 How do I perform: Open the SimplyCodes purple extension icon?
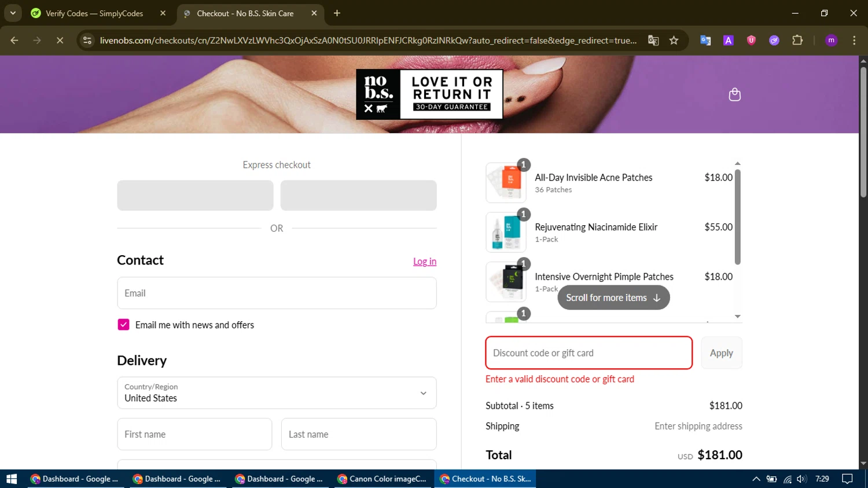coord(774,41)
